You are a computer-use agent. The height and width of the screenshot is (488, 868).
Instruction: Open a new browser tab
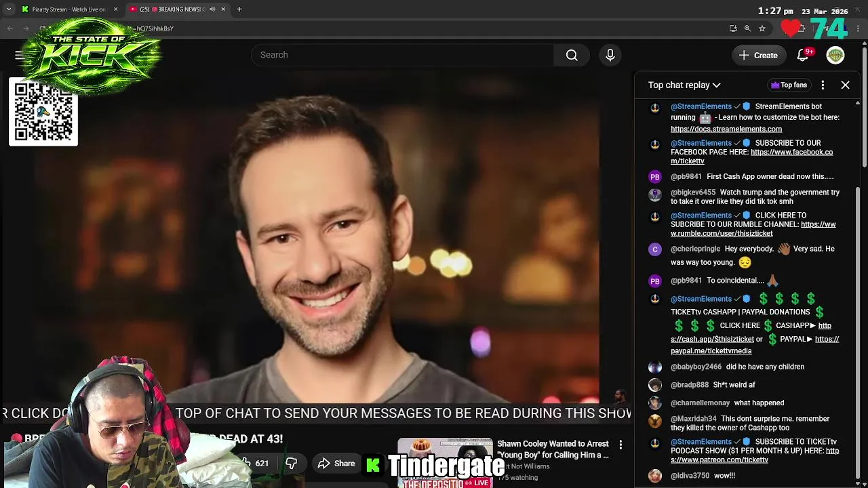click(239, 9)
